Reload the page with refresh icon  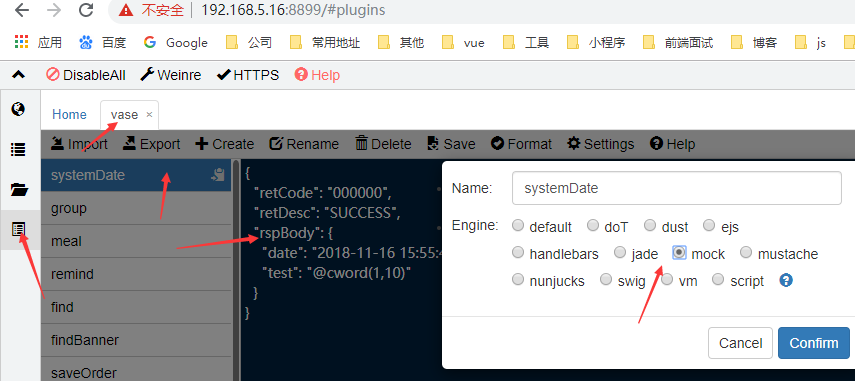86,9
